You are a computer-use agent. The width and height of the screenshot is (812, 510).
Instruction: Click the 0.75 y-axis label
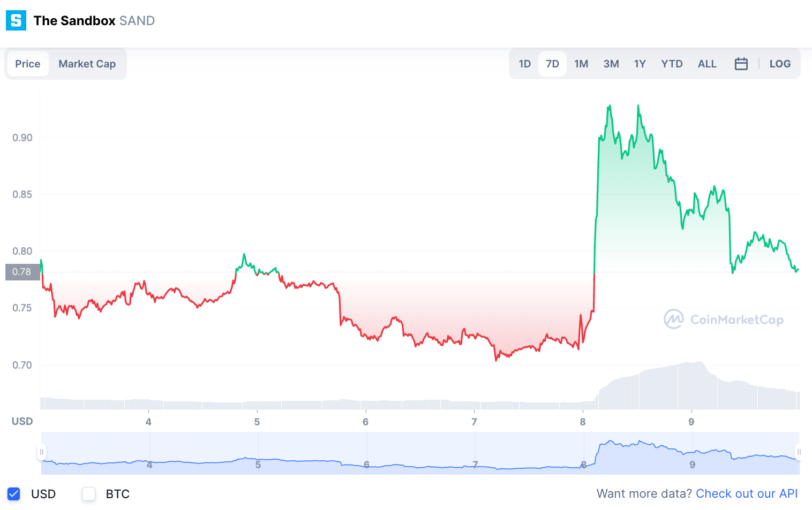(x=22, y=308)
